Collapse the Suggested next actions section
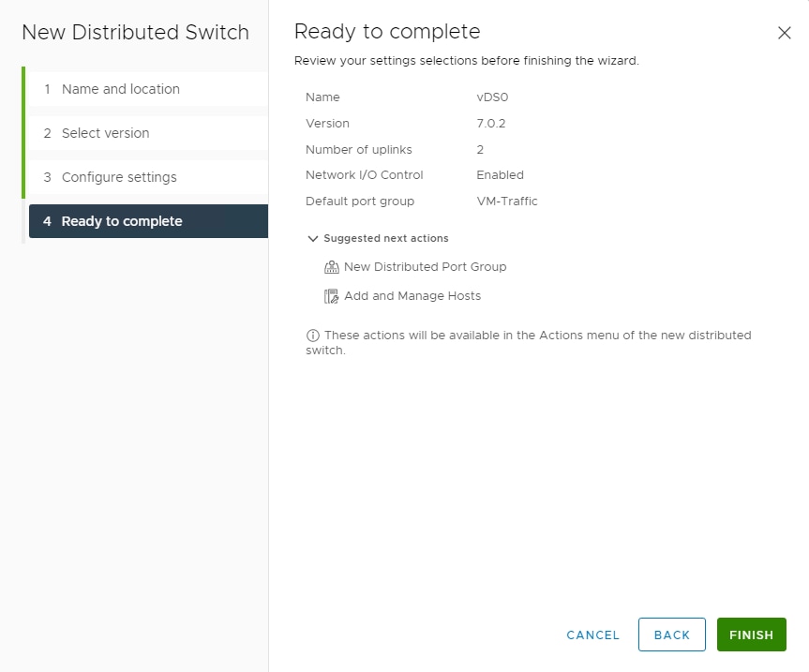This screenshot has height=672, width=809. click(313, 238)
